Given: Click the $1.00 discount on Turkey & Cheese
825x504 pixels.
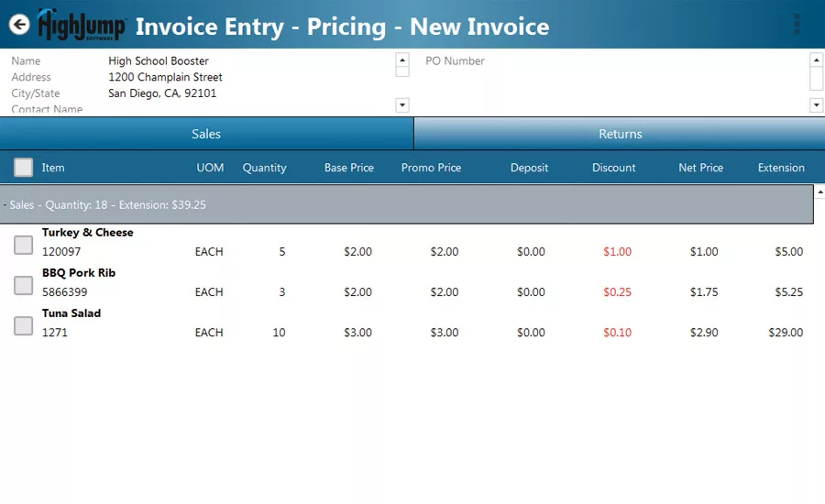Looking at the screenshot, I should 617,251.
